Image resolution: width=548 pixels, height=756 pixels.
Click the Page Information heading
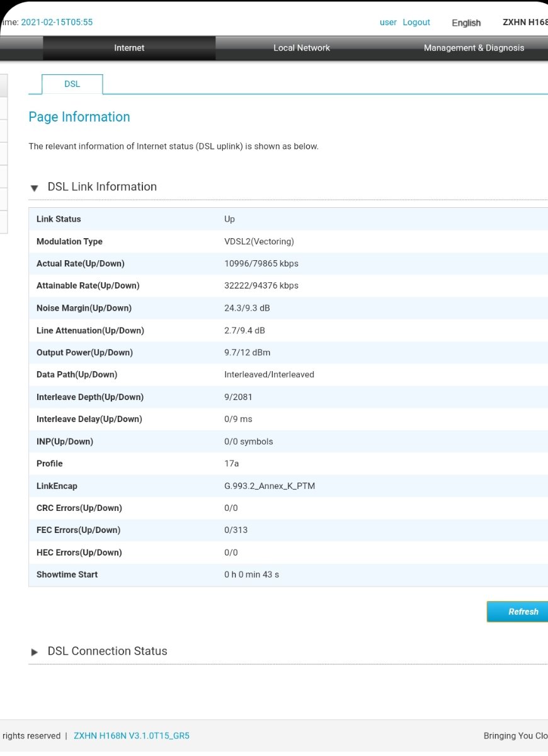coord(79,117)
